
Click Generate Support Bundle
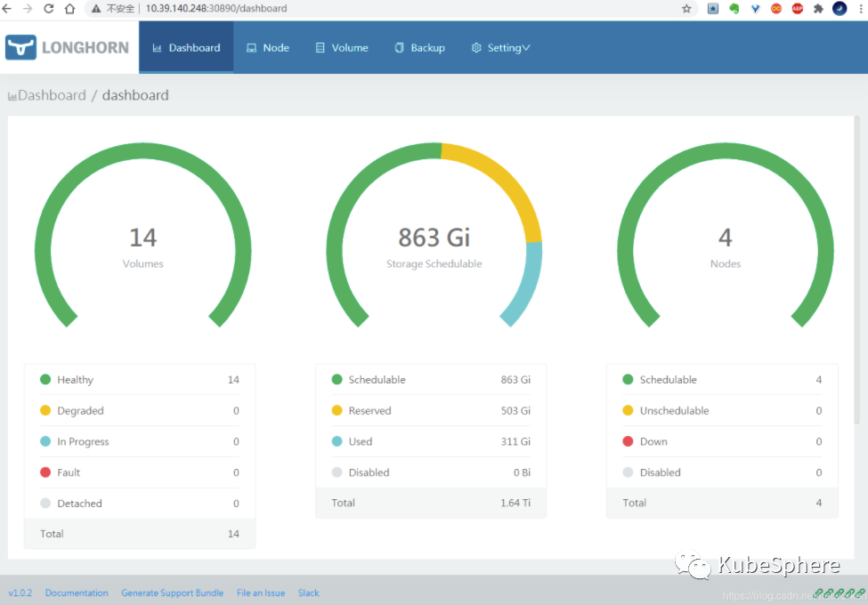point(172,593)
